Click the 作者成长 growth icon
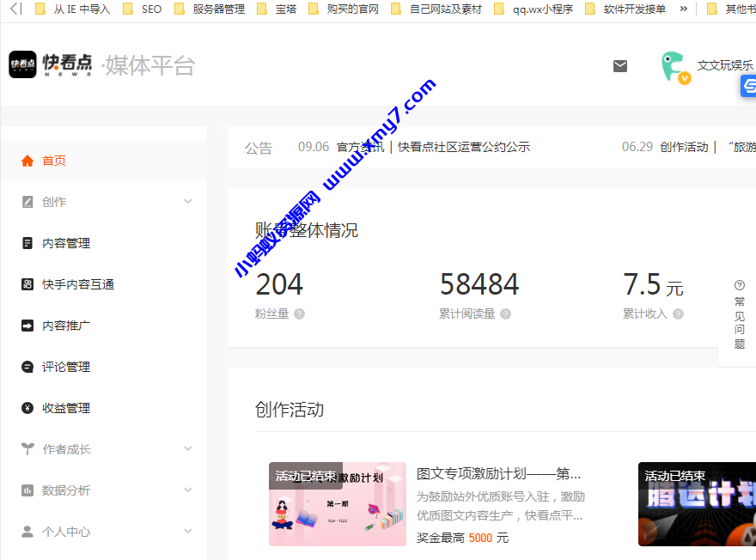Image resolution: width=756 pixels, height=560 pixels. (x=26, y=448)
